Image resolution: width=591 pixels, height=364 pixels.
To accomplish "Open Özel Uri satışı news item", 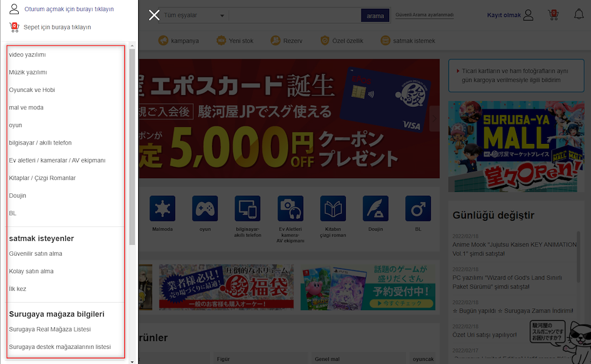I will pyautogui.click(x=484, y=335).
